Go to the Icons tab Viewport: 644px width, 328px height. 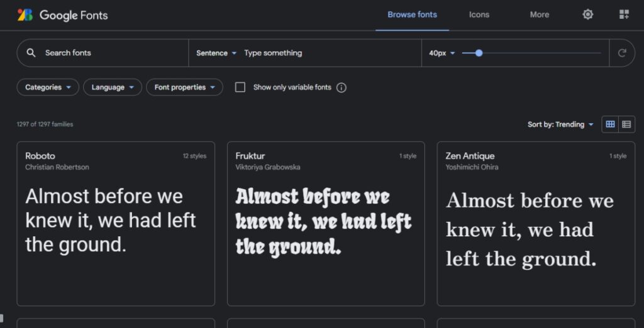[x=479, y=14]
